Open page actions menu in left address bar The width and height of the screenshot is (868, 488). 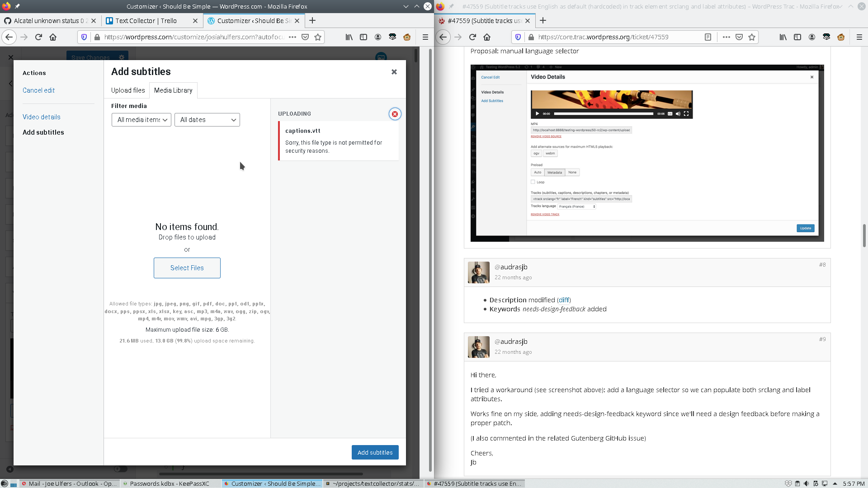pos(292,37)
